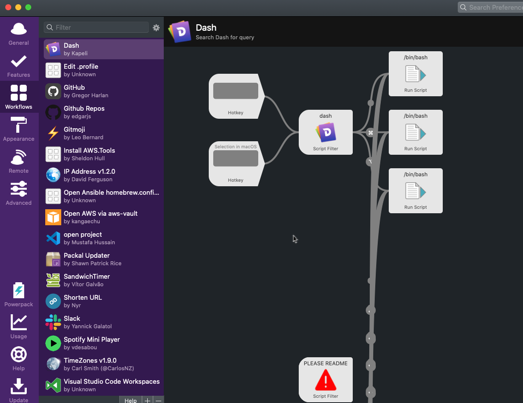Open the Features section
The image size is (523, 403).
click(x=19, y=65)
